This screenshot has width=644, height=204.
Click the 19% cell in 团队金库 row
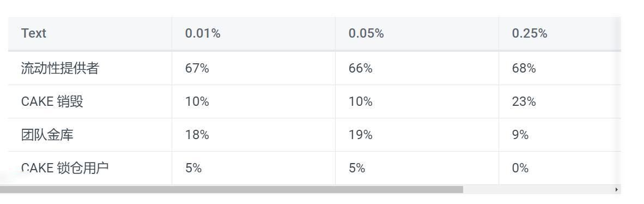click(361, 135)
